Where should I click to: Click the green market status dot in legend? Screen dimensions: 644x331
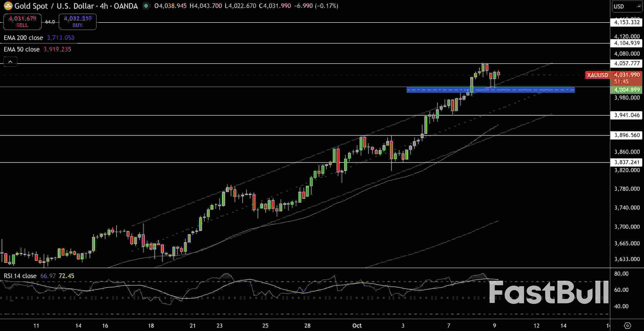click(x=146, y=6)
